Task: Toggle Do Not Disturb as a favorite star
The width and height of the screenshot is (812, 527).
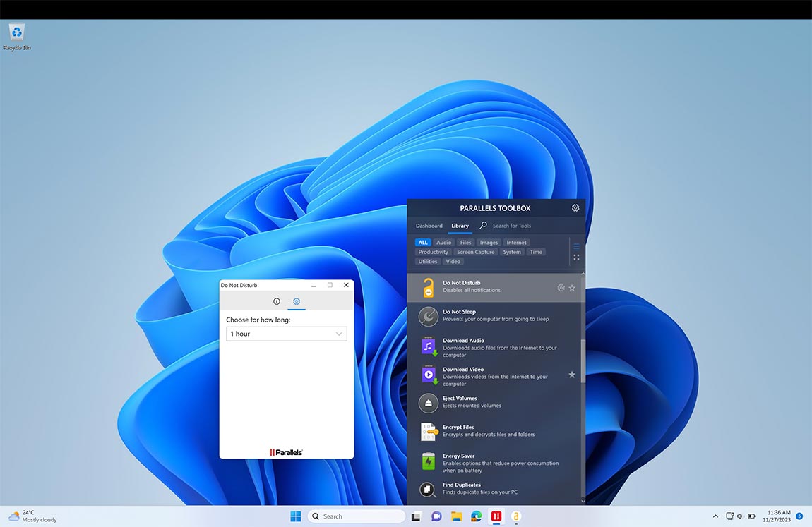Action: coord(572,288)
